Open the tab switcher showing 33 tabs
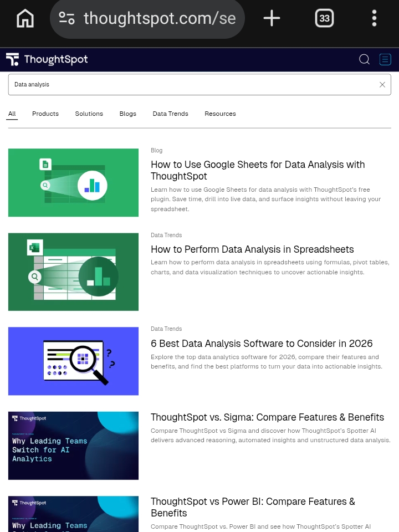This screenshot has height=532, width=399. pos(324,18)
